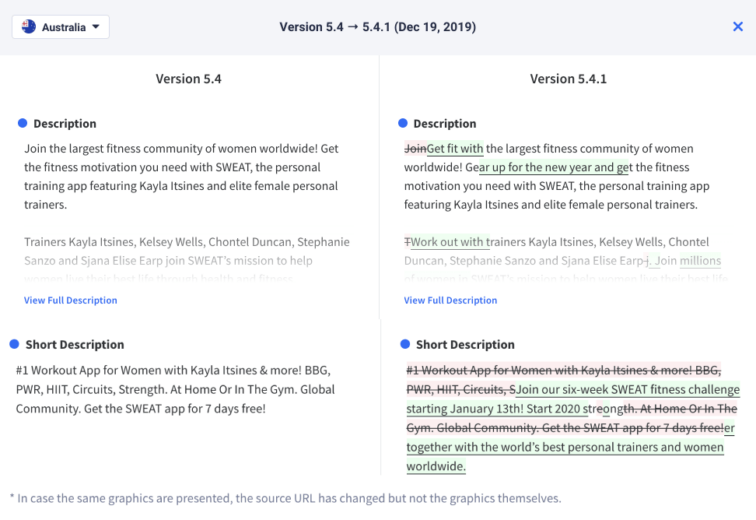The width and height of the screenshot is (756, 520).
Task: Click the Australia flag icon
Action: pyautogui.click(x=29, y=27)
